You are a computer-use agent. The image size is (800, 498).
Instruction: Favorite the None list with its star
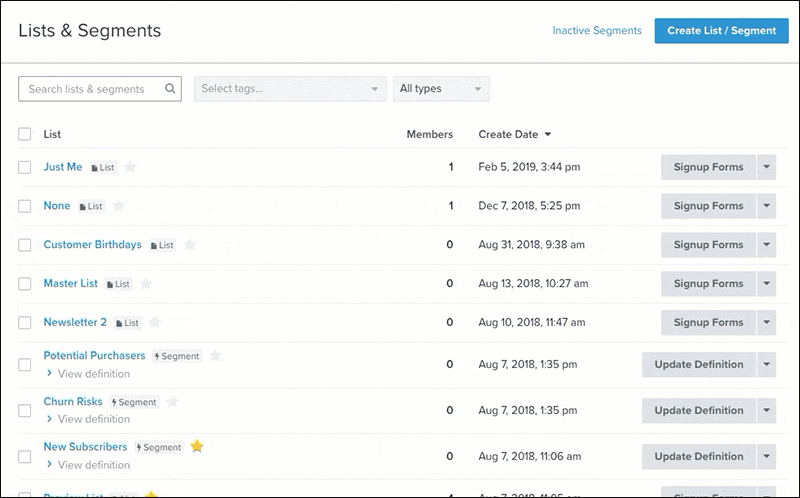tap(118, 206)
